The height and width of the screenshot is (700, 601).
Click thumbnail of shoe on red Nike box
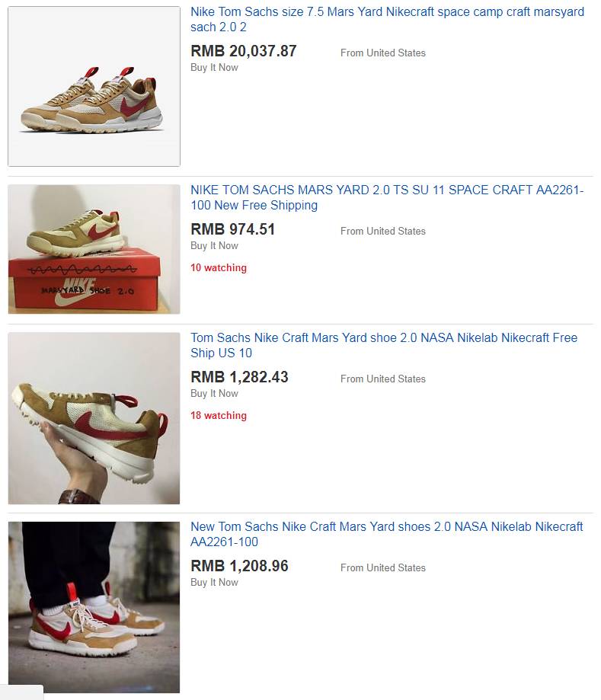94,249
